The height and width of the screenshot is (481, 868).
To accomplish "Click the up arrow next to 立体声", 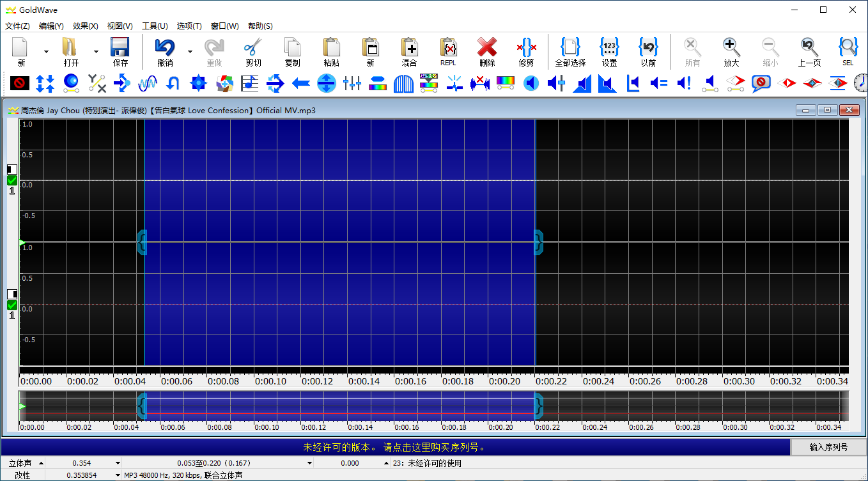I will [41, 463].
